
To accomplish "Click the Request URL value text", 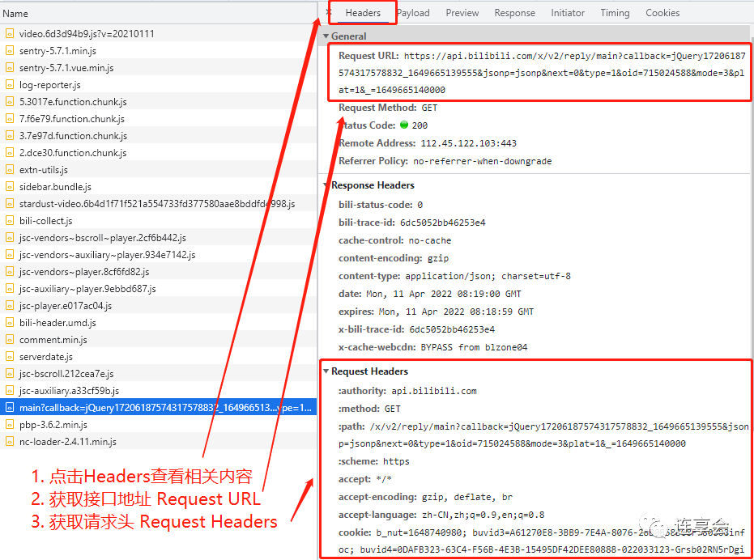I will coord(542,73).
